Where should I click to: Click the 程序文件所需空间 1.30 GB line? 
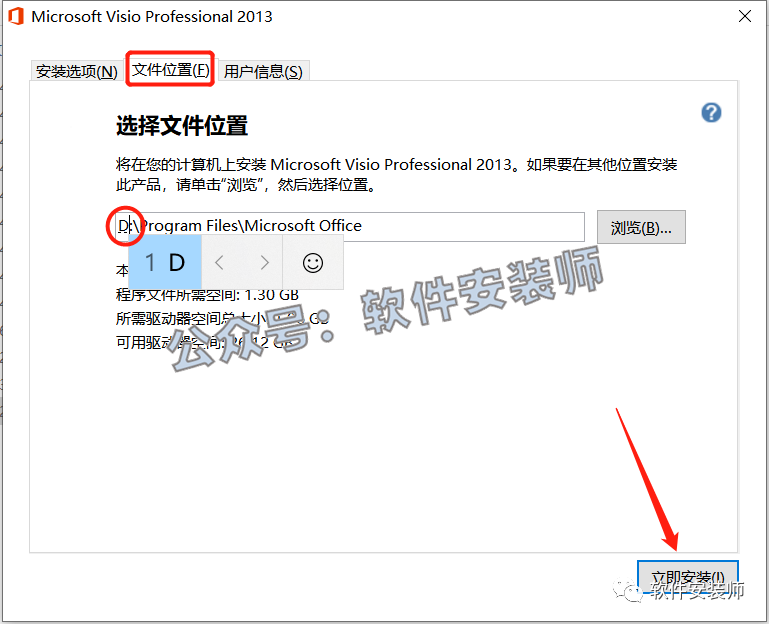[207, 295]
